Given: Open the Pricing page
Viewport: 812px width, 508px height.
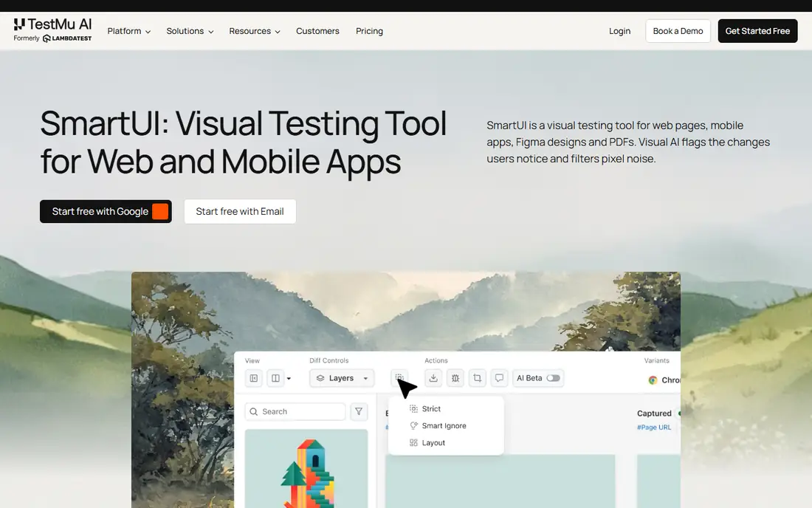Looking at the screenshot, I should (x=369, y=31).
